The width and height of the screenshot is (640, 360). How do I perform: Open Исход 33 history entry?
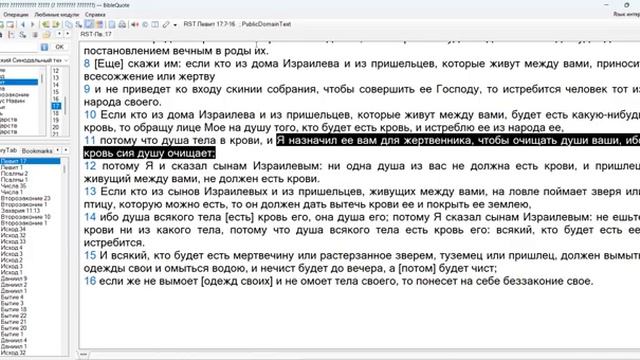13,241
